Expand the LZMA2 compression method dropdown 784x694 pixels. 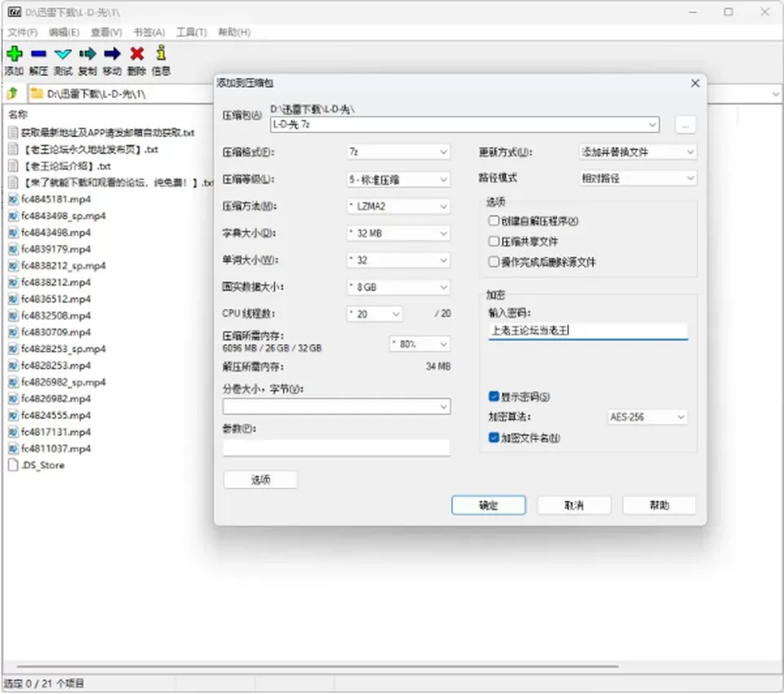[x=399, y=206]
